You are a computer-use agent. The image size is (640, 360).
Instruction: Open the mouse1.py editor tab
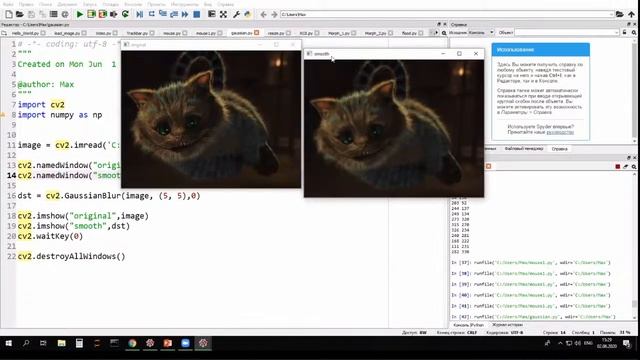tap(206, 33)
